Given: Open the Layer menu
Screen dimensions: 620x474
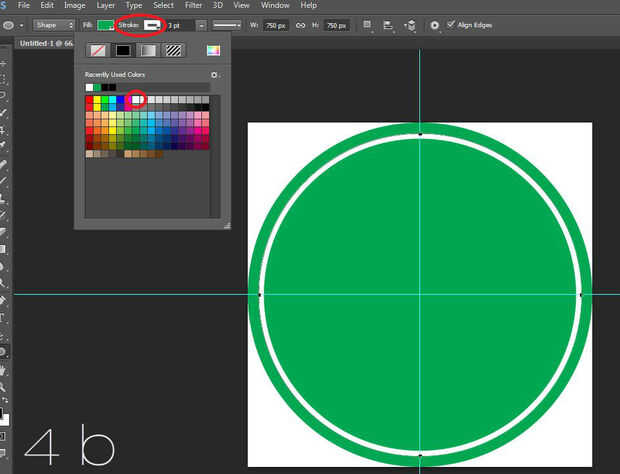Looking at the screenshot, I should 104,6.
